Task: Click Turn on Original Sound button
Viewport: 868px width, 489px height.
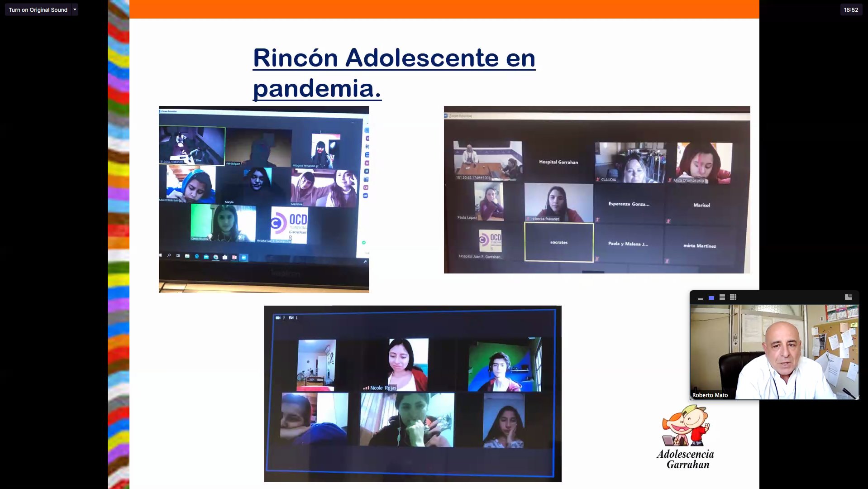Action: pyautogui.click(x=38, y=10)
